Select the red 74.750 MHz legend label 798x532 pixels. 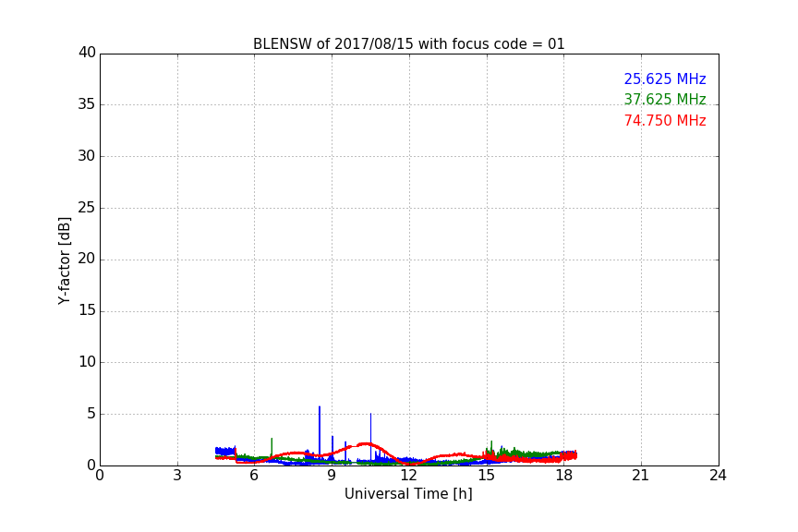click(665, 121)
